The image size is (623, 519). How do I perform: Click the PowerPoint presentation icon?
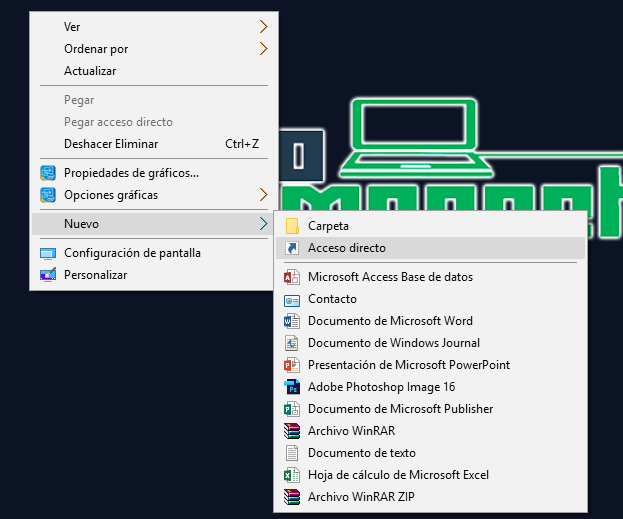point(292,365)
